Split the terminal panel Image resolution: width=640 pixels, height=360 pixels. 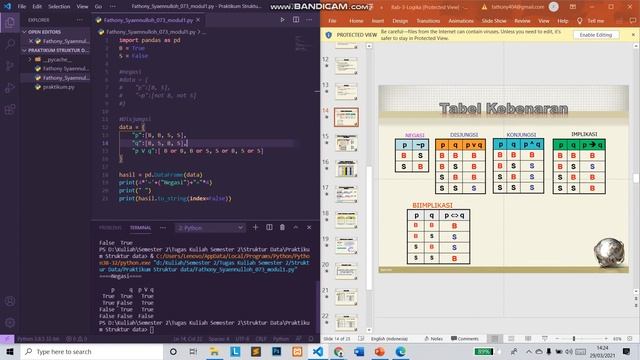pos(269,227)
